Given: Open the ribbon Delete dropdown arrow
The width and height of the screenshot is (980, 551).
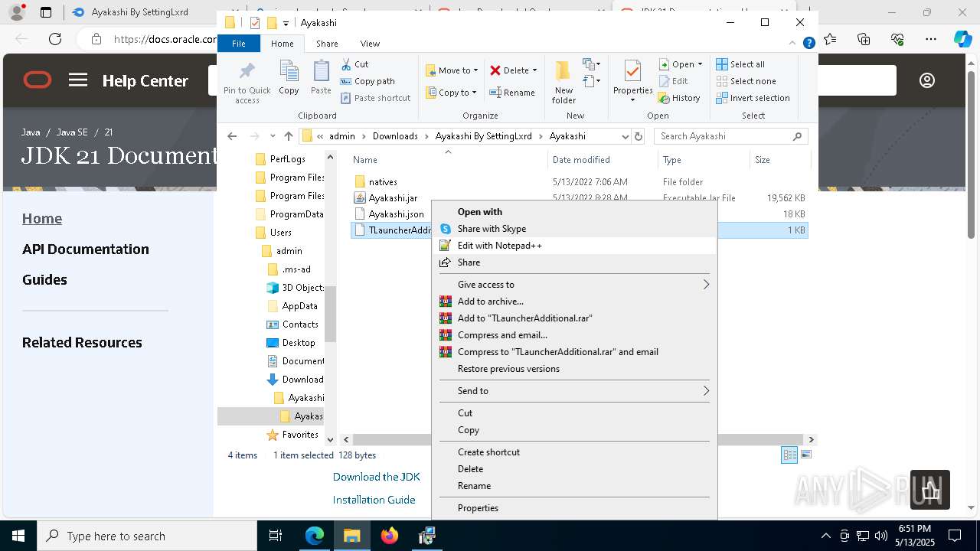Looking at the screenshot, I should pyautogui.click(x=534, y=70).
